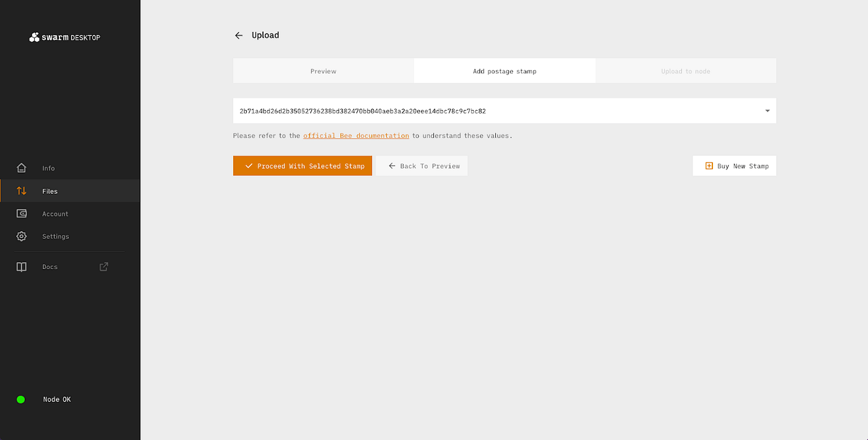The height and width of the screenshot is (440, 868).
Task: Click the home icon for Info
Action: coord(22,168)
